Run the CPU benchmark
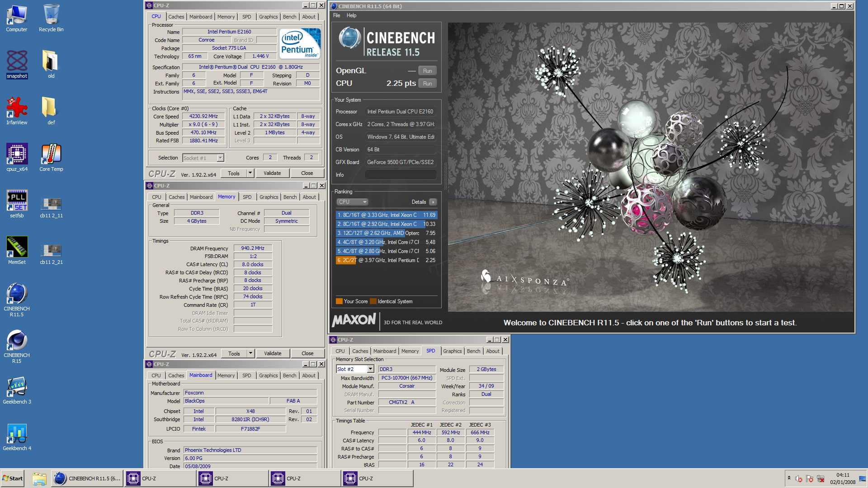868x488 pixels. click(427, 84)
